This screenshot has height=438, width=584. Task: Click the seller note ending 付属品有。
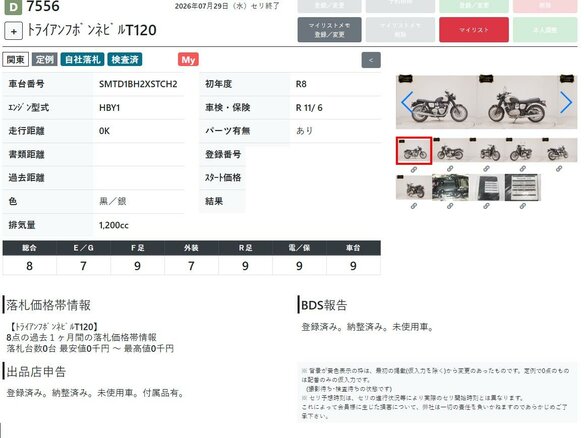95,393
